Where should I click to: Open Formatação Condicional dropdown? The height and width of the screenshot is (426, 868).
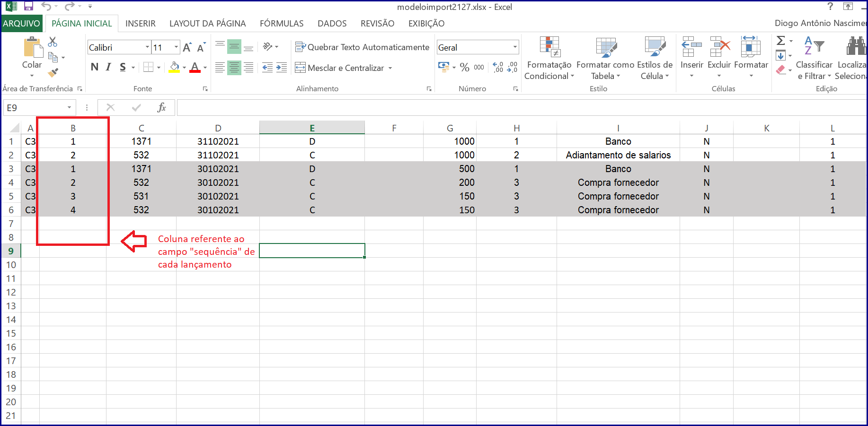(549, 59)
